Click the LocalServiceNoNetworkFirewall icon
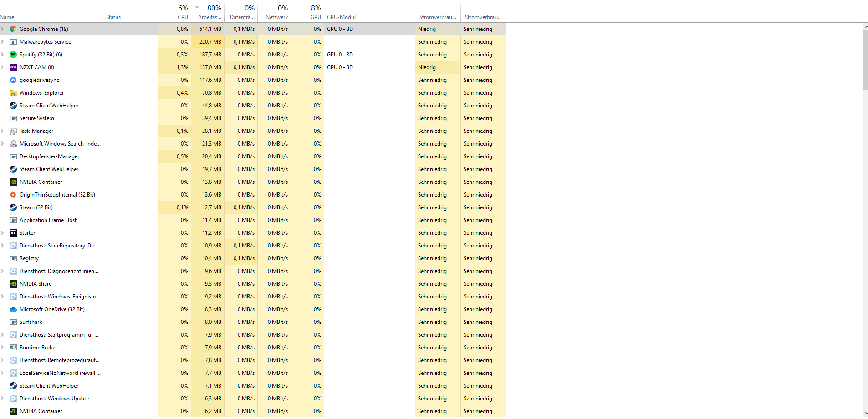 13,373
